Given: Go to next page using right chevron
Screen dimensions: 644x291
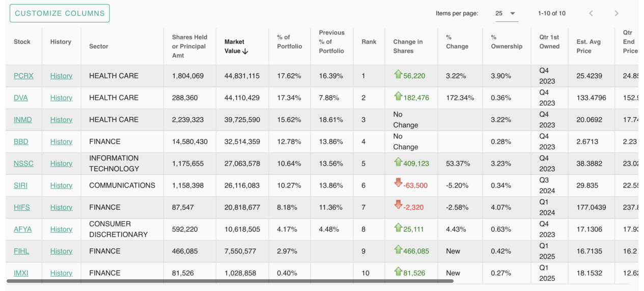Looking at the screenshot, I should 616,13.
